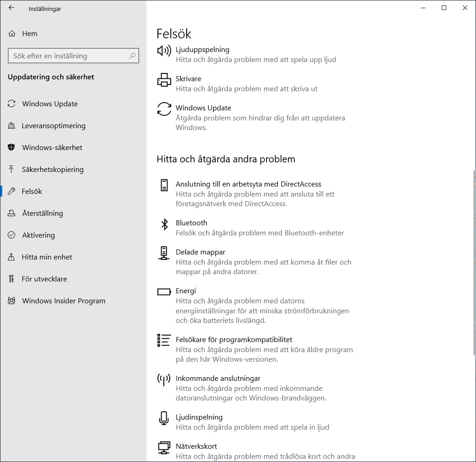Viewport: 476px width, 462px height.
Task: Click the speaker icon next to Ljuduppspelning
Action: tap(164, 51)
